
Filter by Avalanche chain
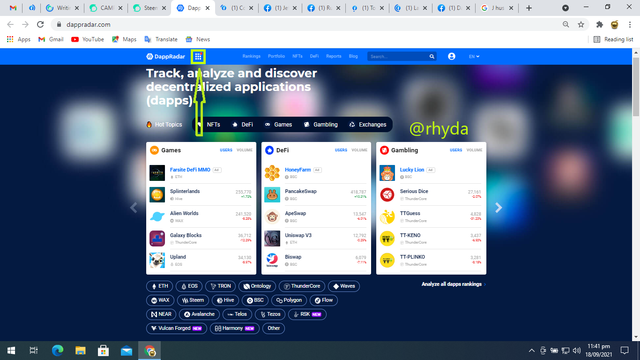click(199, 314)
